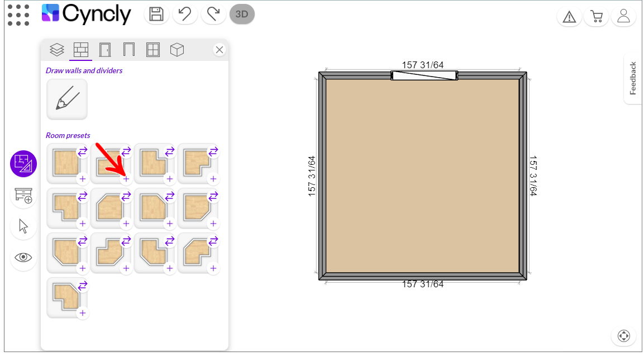This screenshot has height=356, width=644.
Task: Open the warnings alert icon
Action: point(569,17)
